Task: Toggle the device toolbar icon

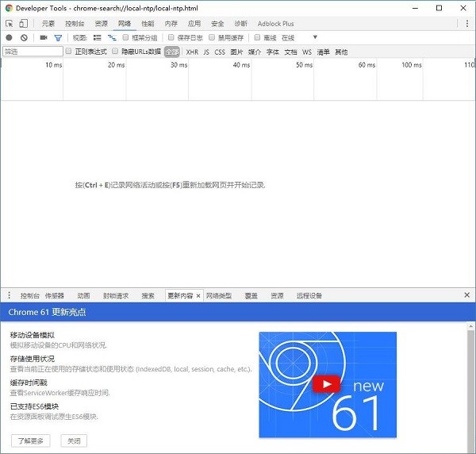Action: 23,23
